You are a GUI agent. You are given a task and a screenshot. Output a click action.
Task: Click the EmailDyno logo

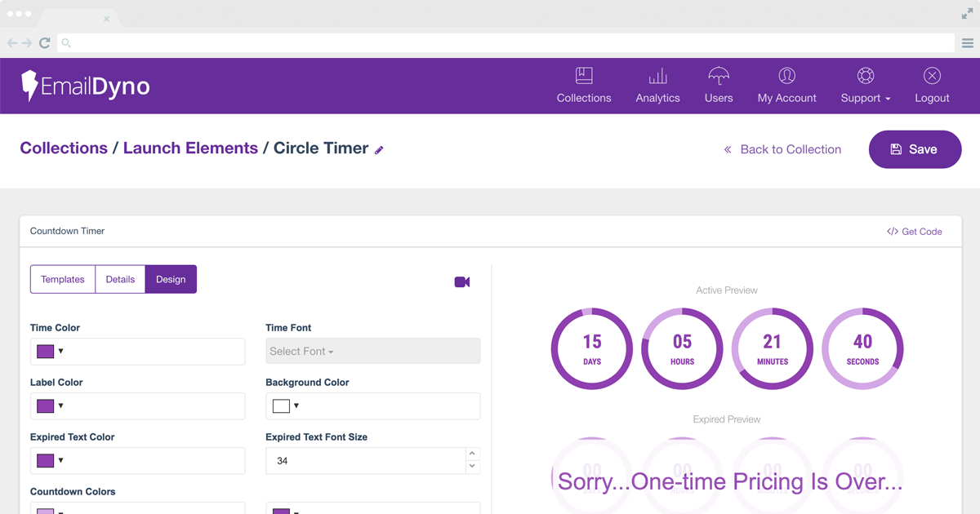pos(86,86)
